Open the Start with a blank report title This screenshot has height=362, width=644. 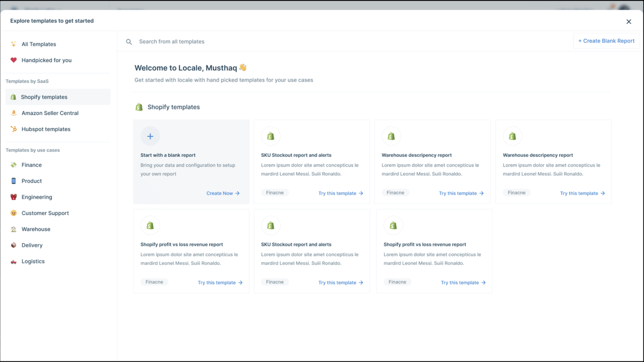coord(168,155)
